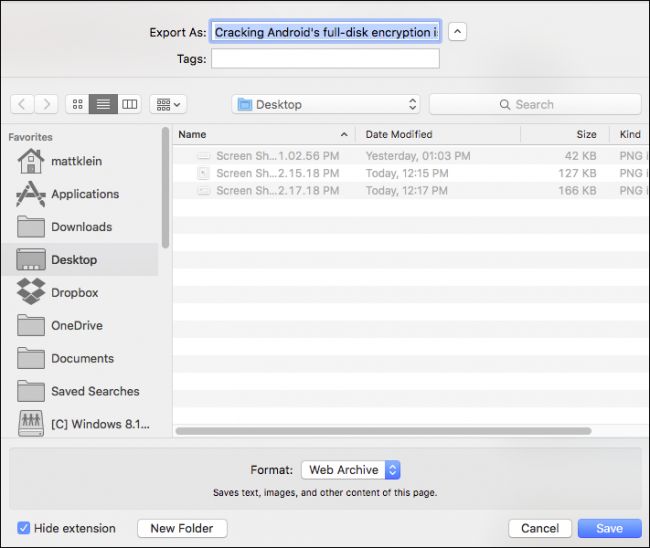Select Desktop in the sidebar

click(x=80, y=259)
